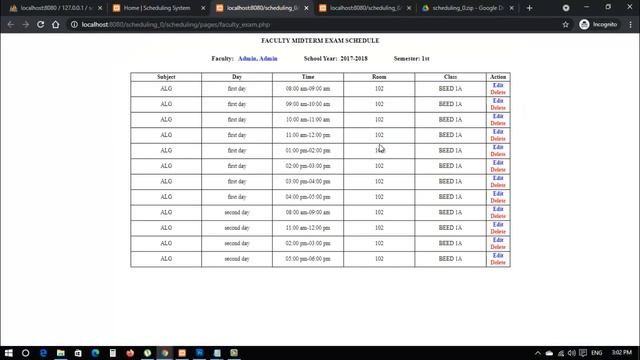The height and width of the screenshot is (360, 640).
Task: Click the Subject column header
Action: tap(166, 77)
